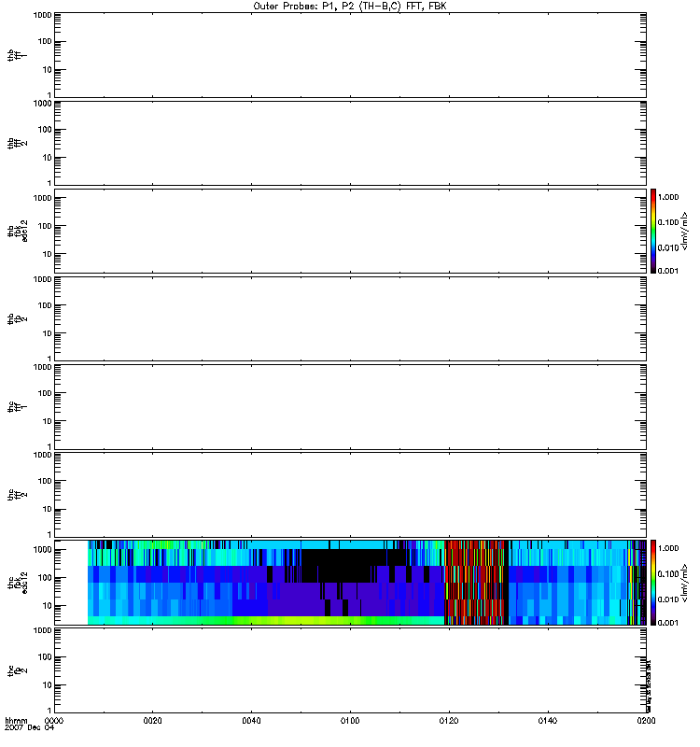Click the plot title 'Outer Probes: P1, P2 (TH-B,C) FFT, FBK'
This screenshot has width=700, height=747.
[x=350, y=7]
